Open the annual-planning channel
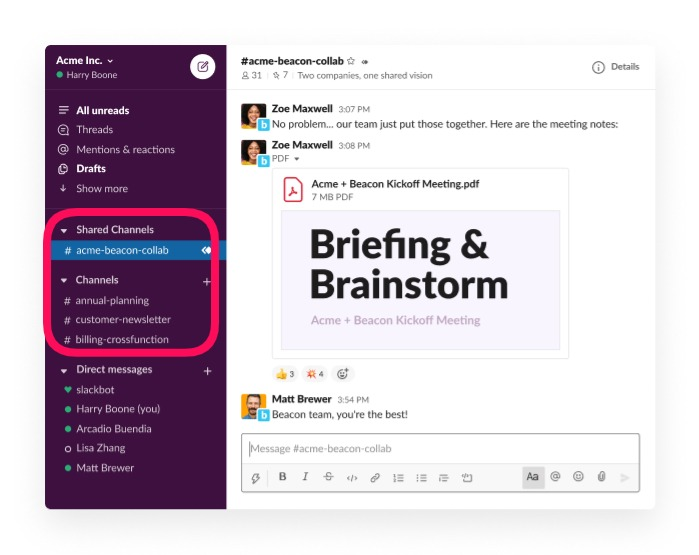 point(112,300)
